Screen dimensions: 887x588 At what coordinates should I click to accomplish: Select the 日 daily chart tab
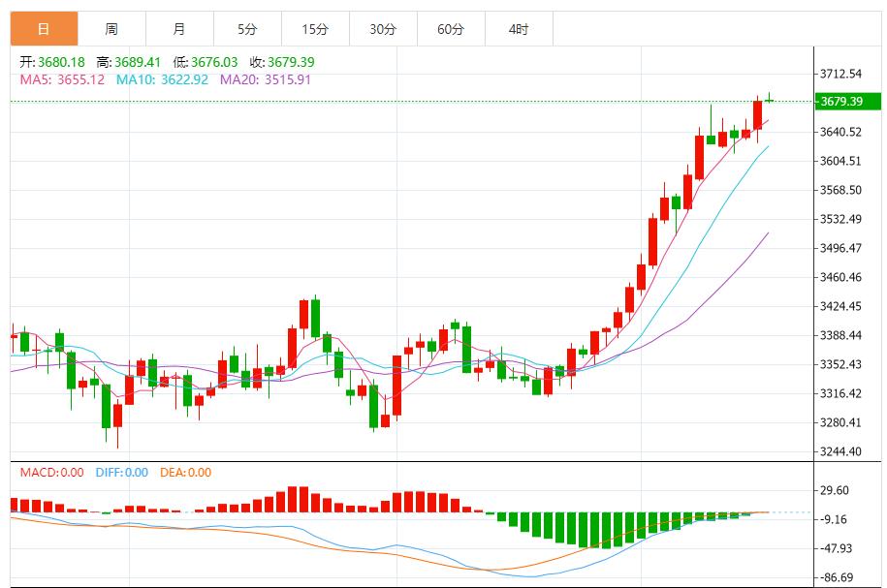point(44,29)
